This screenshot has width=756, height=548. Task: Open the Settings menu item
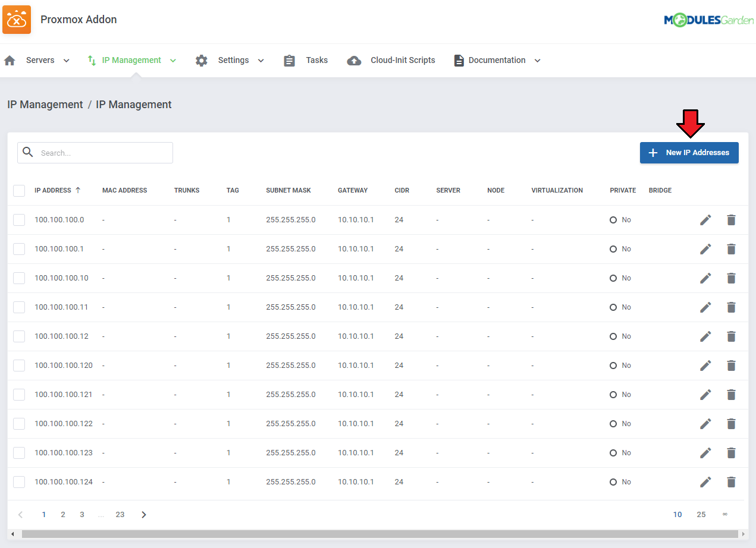click(x=233, y=61)
